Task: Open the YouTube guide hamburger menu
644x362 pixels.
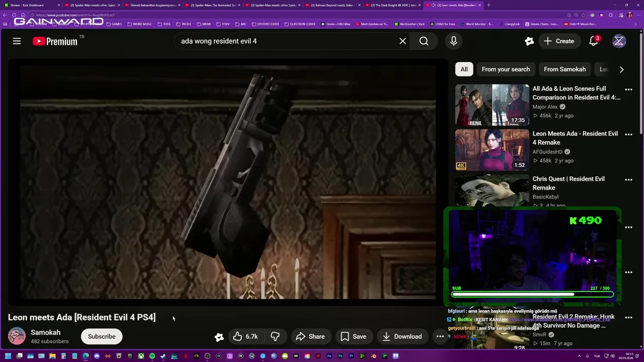Action: pos(17,41)
